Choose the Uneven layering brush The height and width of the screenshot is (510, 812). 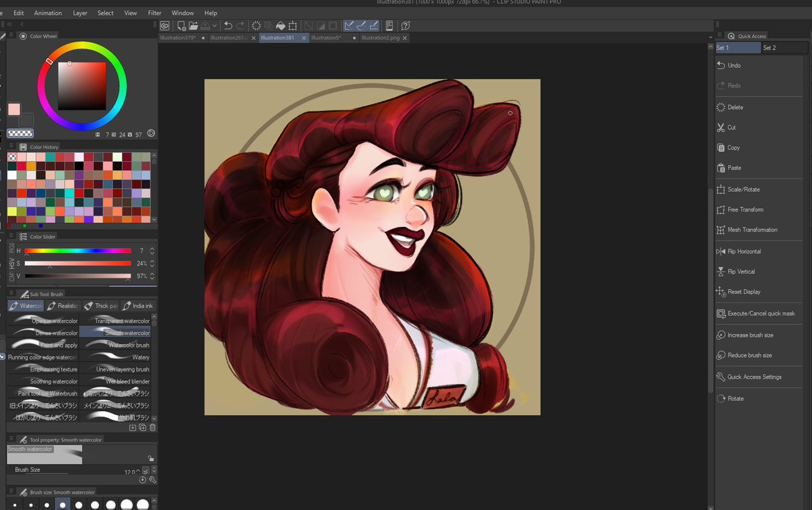(115, 369)
